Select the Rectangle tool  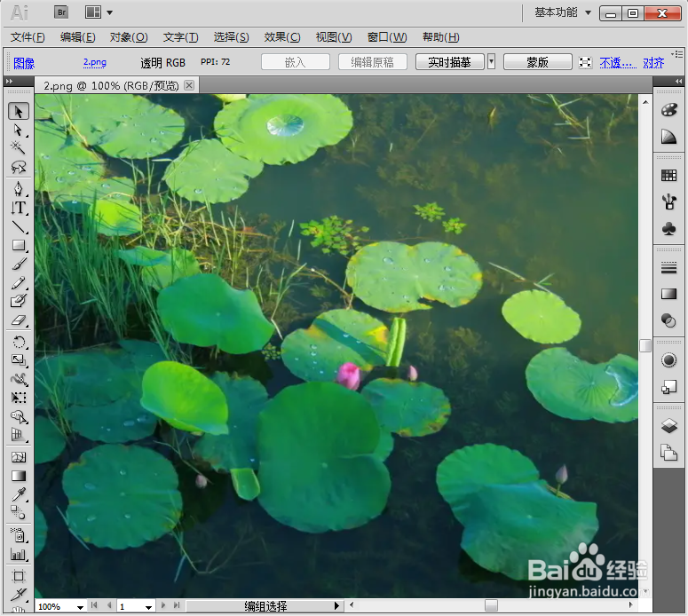[x=18, y=245]
